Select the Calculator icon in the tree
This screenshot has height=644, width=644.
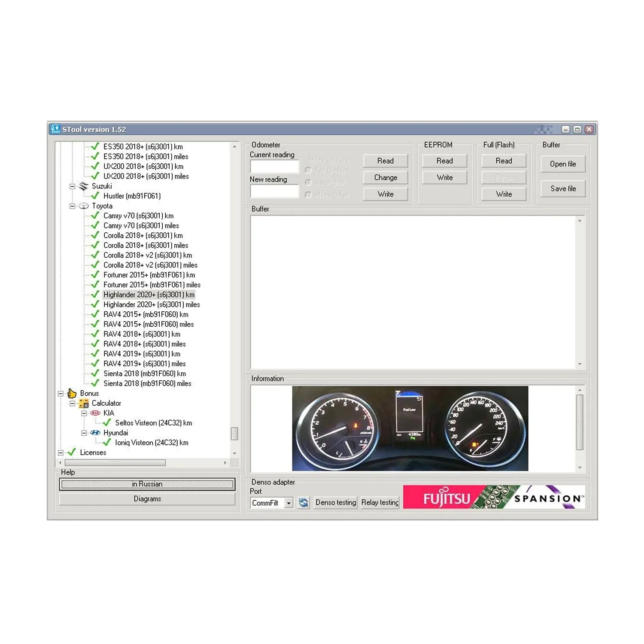[x=83, y=403]
